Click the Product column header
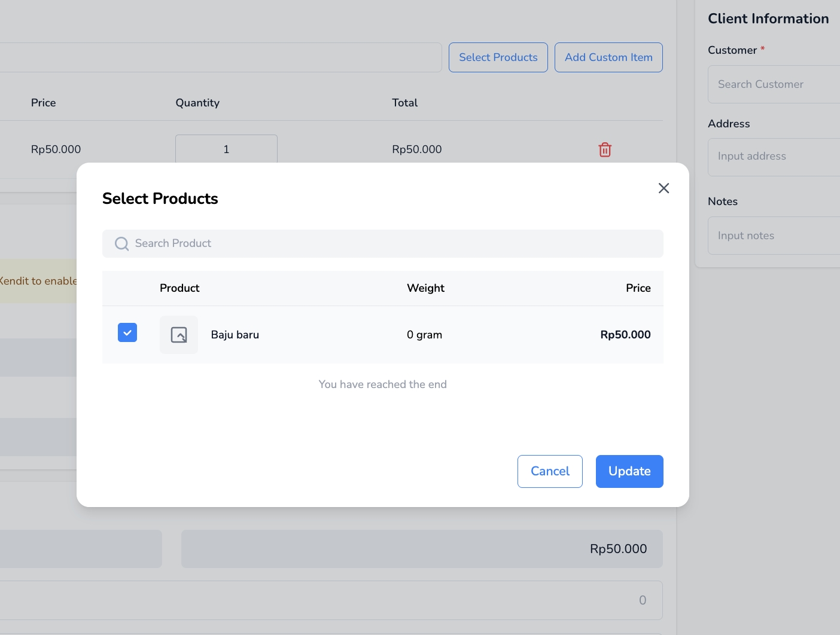 (179, 288)
